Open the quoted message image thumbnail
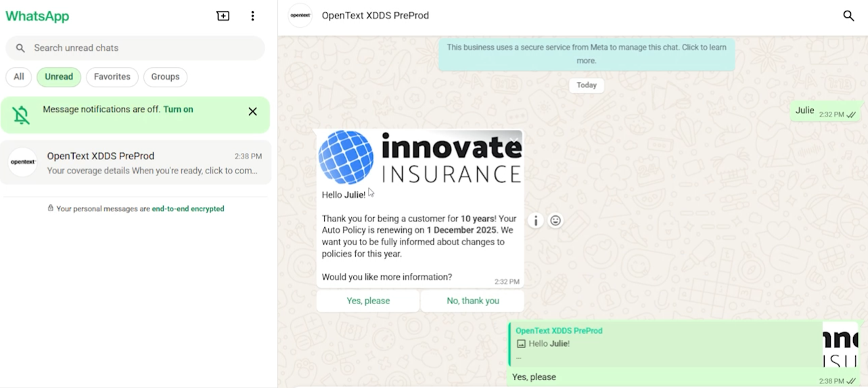The image size is (868, 388). pyautogui.click(x=841, y=344)
